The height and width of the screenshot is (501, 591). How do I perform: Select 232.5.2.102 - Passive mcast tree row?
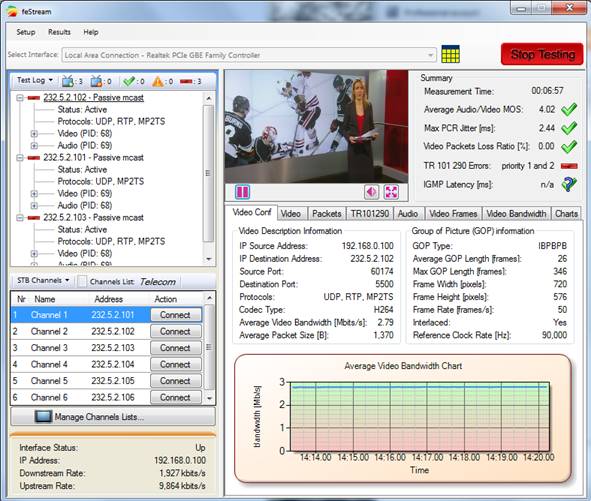point(93,98)
